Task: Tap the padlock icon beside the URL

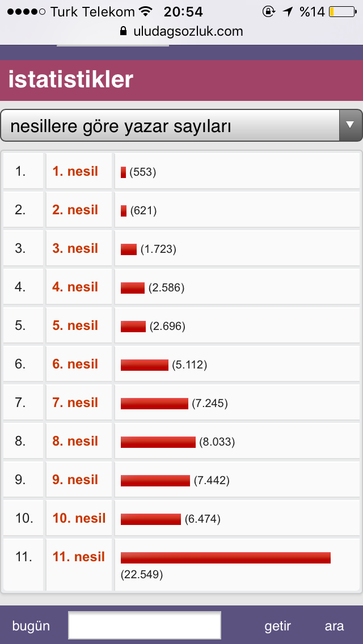Action: (x=123, y=31)
